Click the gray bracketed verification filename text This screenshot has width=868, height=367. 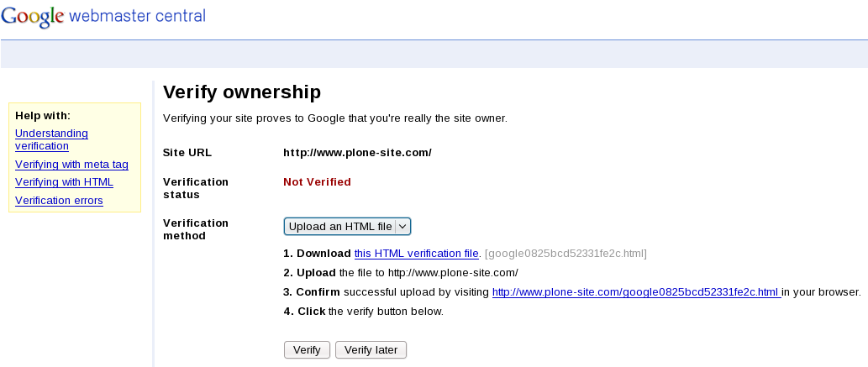coord(566,254)
